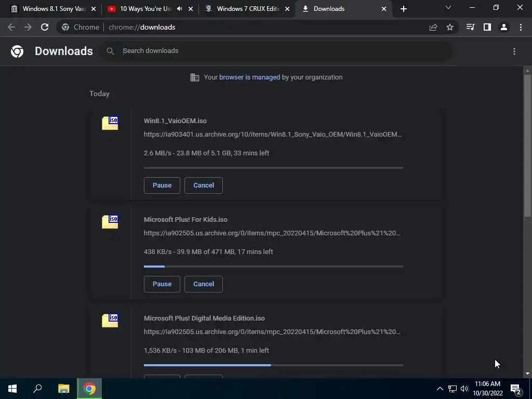The width and height of the screenshot is (532, 399).
Task: Click the Win8.1_VaioOEM.iso progress bar
Action: 273,168
